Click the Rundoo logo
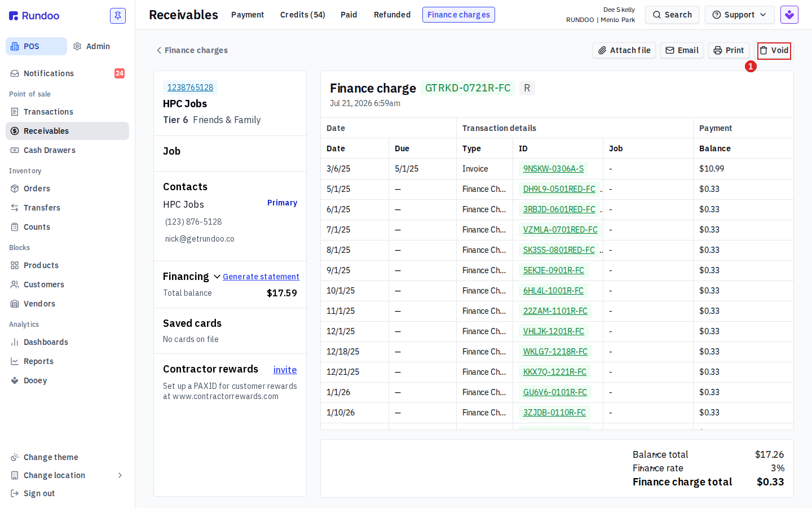 [34, 16]
